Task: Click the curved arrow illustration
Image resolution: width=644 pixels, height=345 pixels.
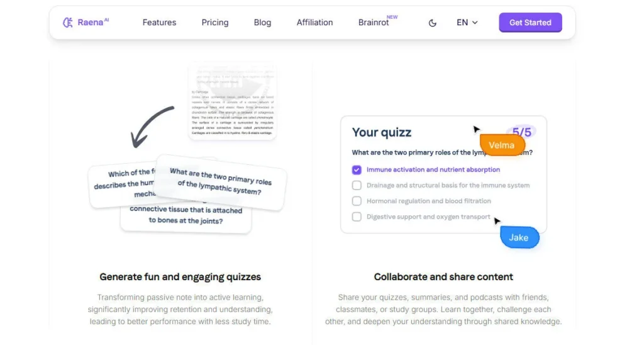Action: click(150, 126)
